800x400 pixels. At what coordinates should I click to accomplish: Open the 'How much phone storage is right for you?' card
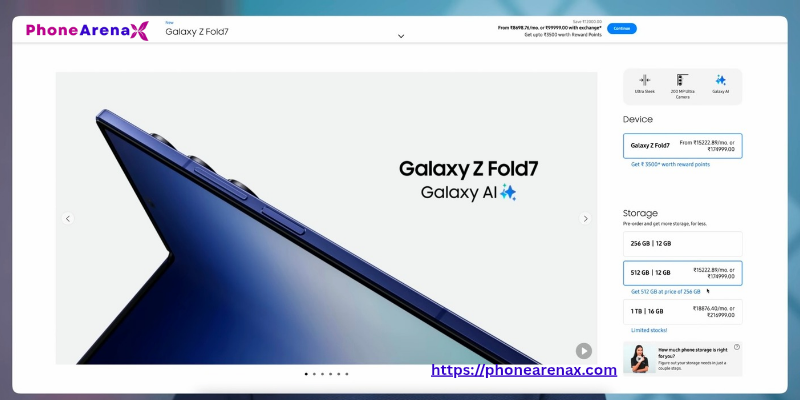pos(683,359)
